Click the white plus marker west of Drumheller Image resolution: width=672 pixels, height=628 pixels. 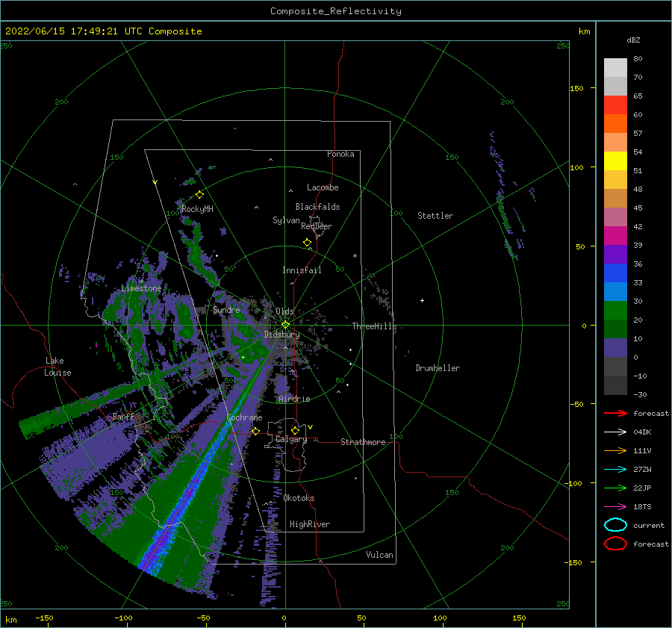pyautogui.click(x=422, y=300)
